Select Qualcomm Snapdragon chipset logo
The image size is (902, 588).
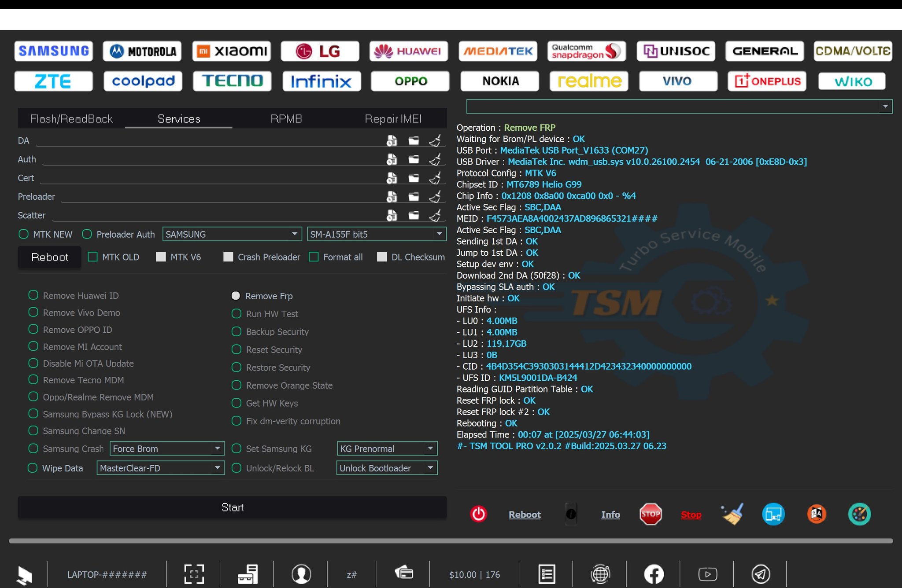(x=587, y=51)
